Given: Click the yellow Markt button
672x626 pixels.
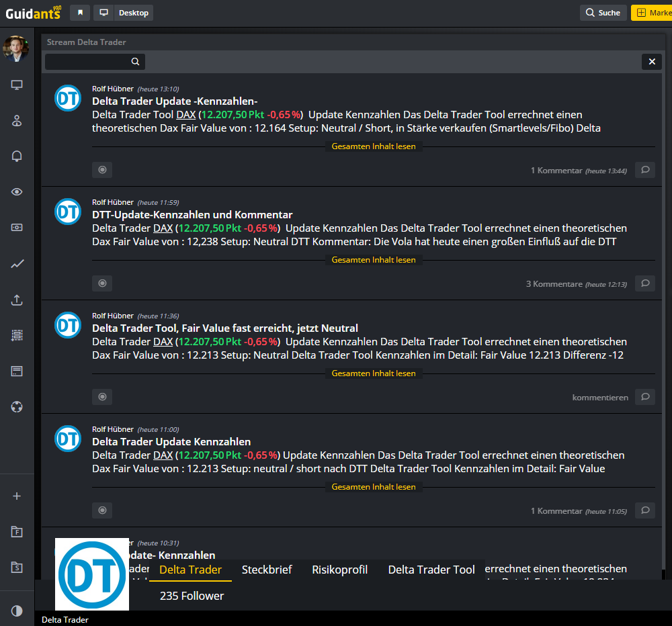Looking at the screenshot, I should click(651, 13).
